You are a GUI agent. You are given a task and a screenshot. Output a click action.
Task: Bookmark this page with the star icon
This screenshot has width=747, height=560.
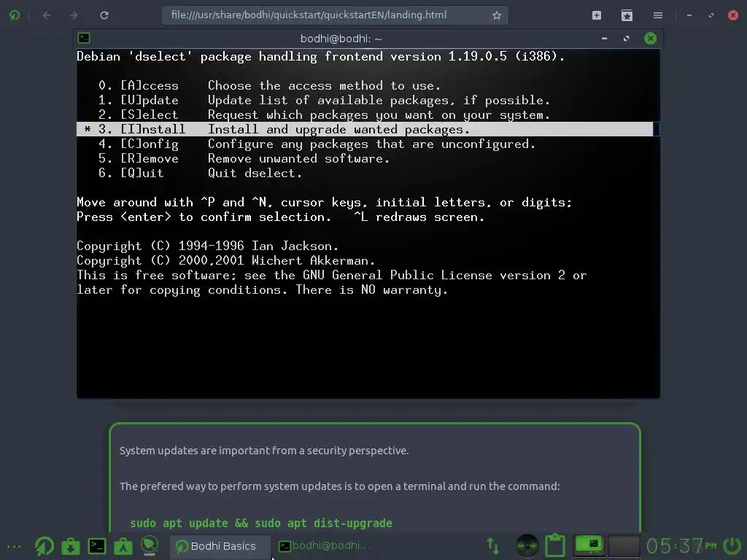coord(496,15)
